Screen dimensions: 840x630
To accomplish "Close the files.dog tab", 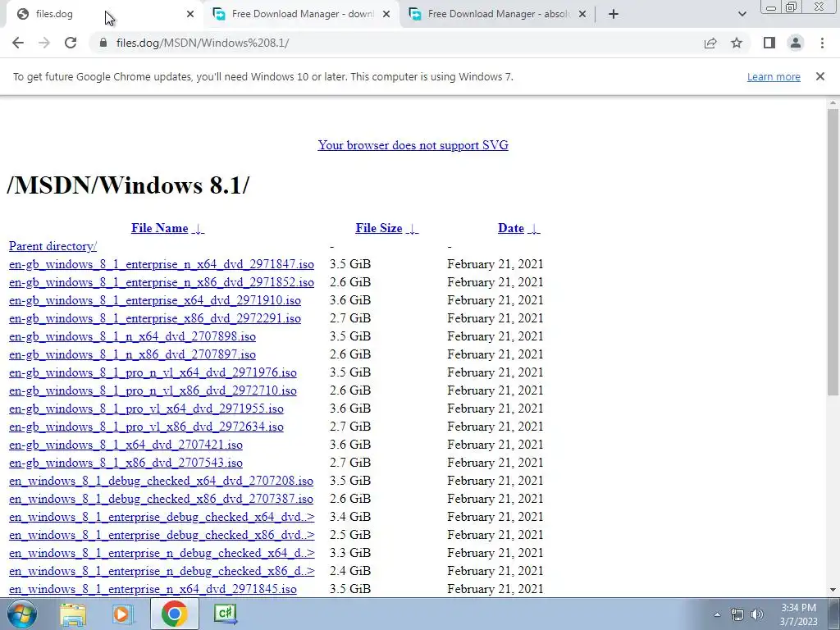I will (x=190, y=14).
